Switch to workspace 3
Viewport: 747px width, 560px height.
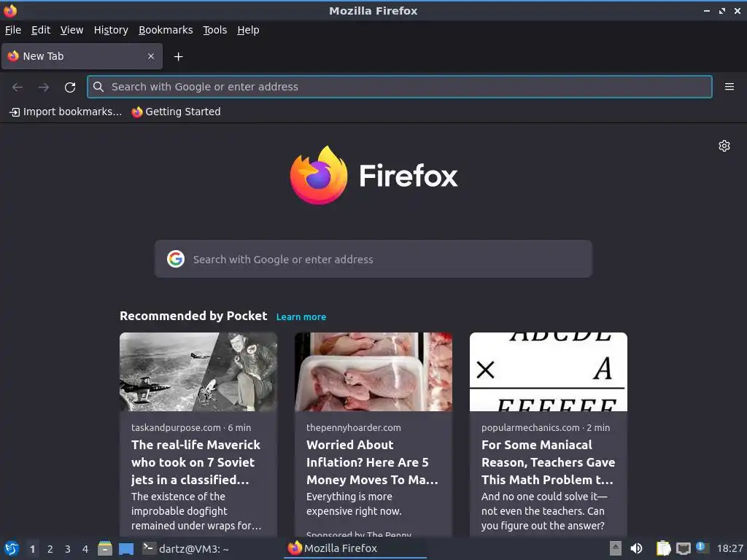[x=68, y=549]
